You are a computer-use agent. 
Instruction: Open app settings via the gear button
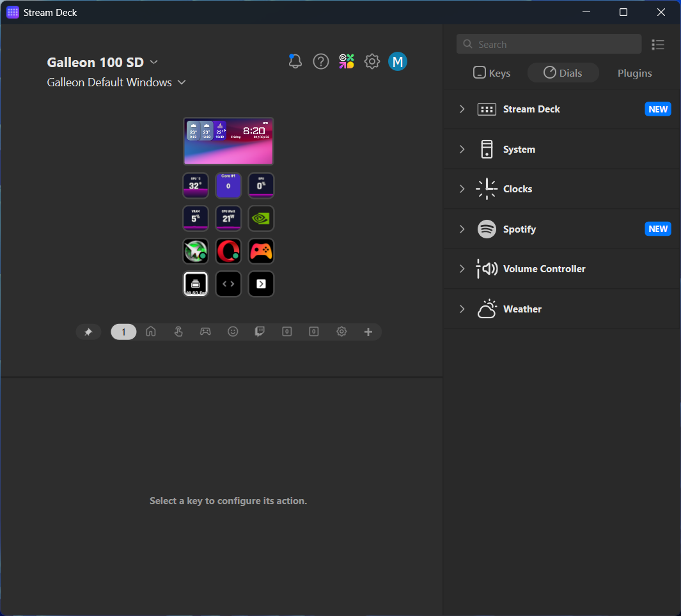click(x=372, y=61)
